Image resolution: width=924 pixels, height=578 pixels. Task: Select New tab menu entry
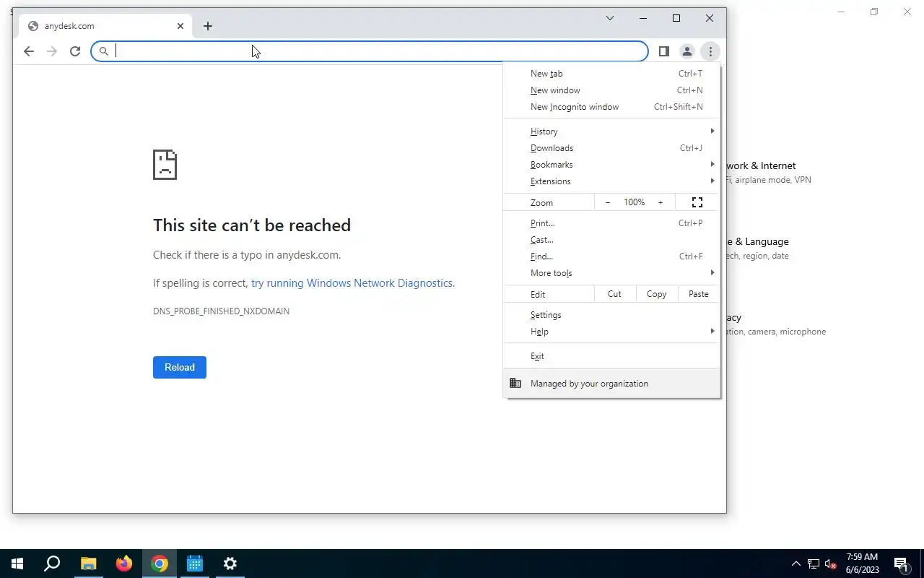[x=611, y=74]
